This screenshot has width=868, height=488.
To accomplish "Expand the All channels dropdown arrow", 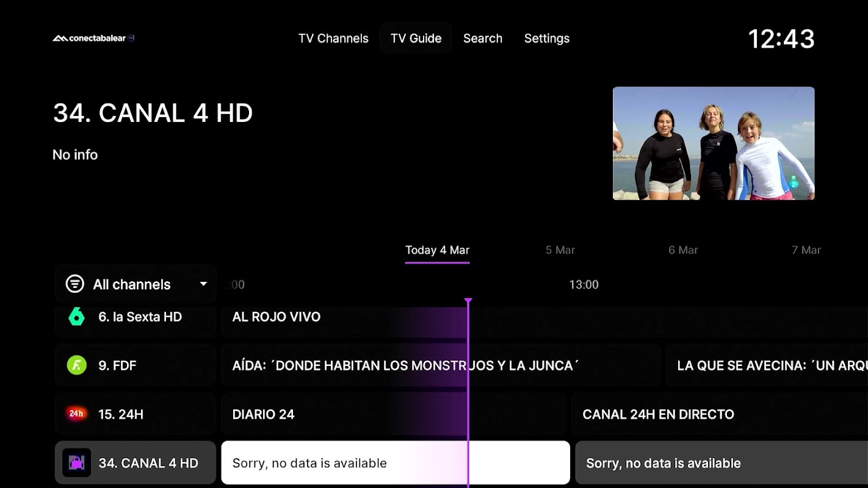I will pos(203,284).
